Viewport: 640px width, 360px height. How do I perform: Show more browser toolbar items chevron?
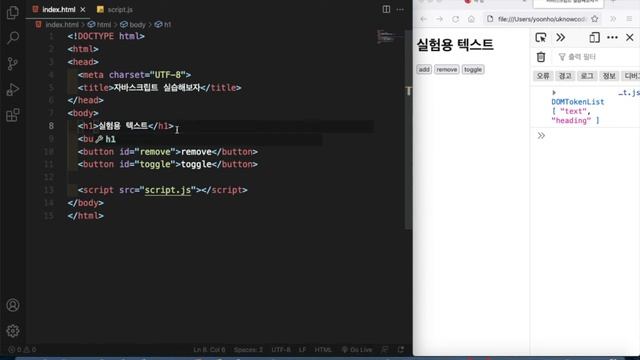click(613, 19)
